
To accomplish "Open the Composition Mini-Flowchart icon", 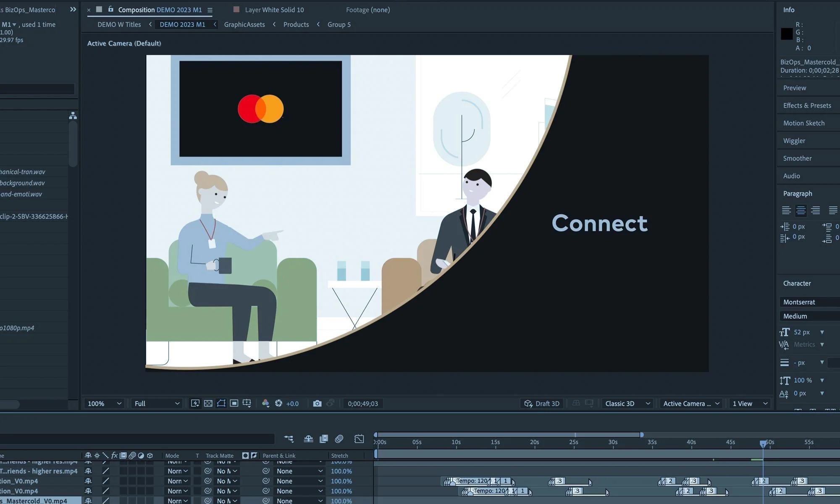I will pos(289,439).
